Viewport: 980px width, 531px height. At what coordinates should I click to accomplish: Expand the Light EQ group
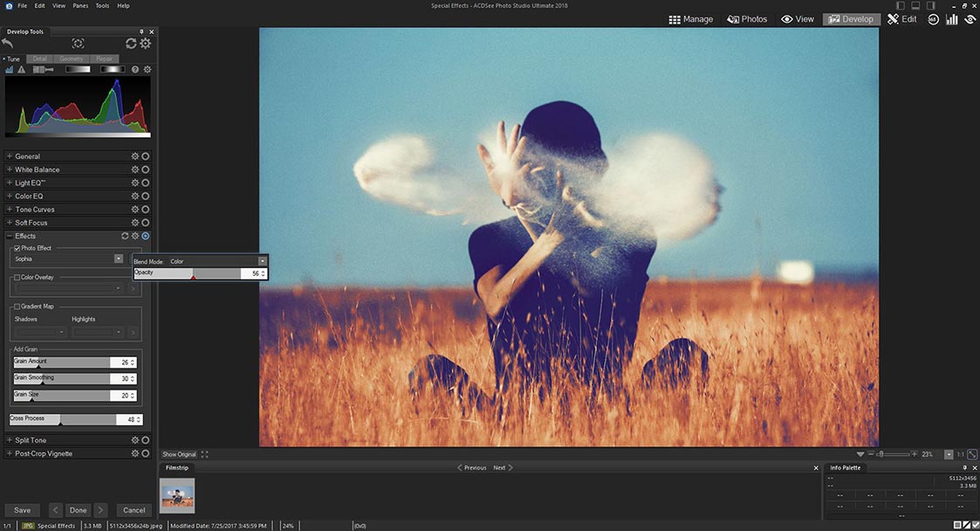[10, 183]
